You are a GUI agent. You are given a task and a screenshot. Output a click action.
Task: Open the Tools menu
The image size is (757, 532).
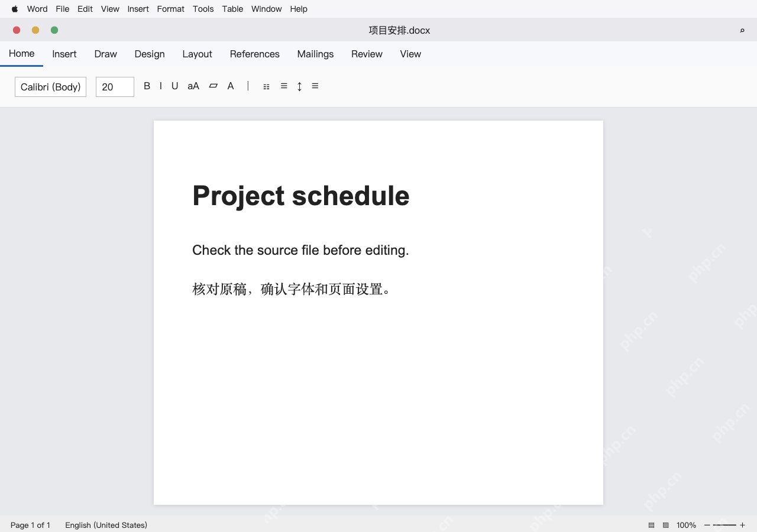[203, 9]
